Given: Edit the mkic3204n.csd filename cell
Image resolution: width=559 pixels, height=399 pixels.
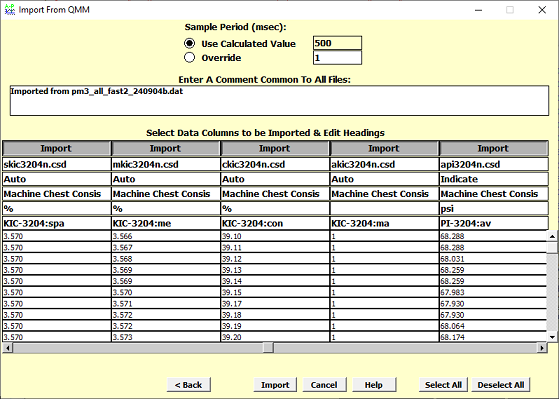Looking at the screenshot, I should [x=165, y=164].
